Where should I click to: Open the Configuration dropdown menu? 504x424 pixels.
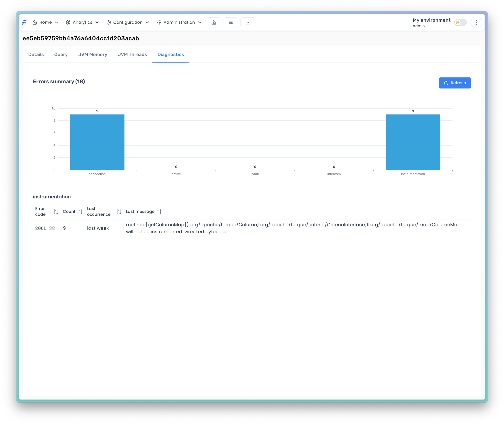tap(128, 22)
